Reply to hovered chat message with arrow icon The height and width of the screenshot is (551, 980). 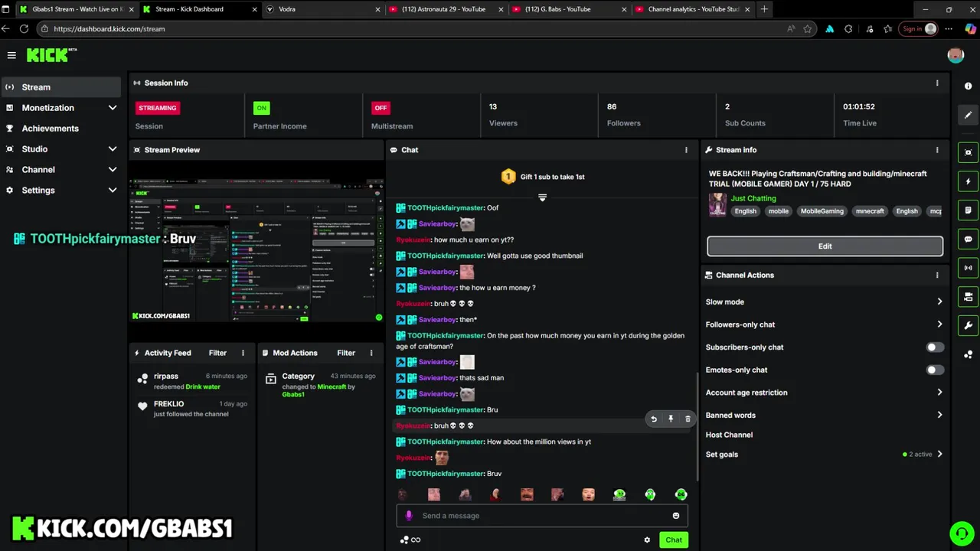point(654,419)
